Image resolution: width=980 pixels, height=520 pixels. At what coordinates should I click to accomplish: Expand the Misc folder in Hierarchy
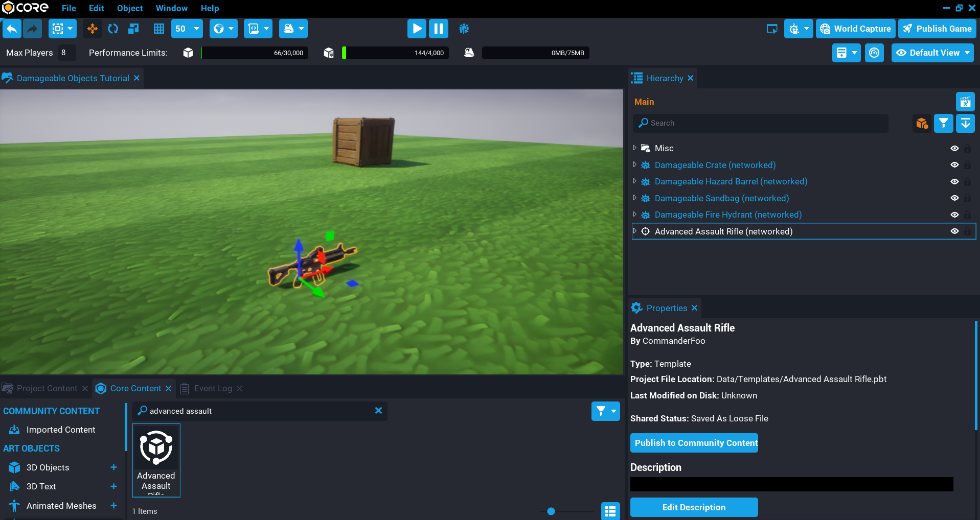pos(634,148)
